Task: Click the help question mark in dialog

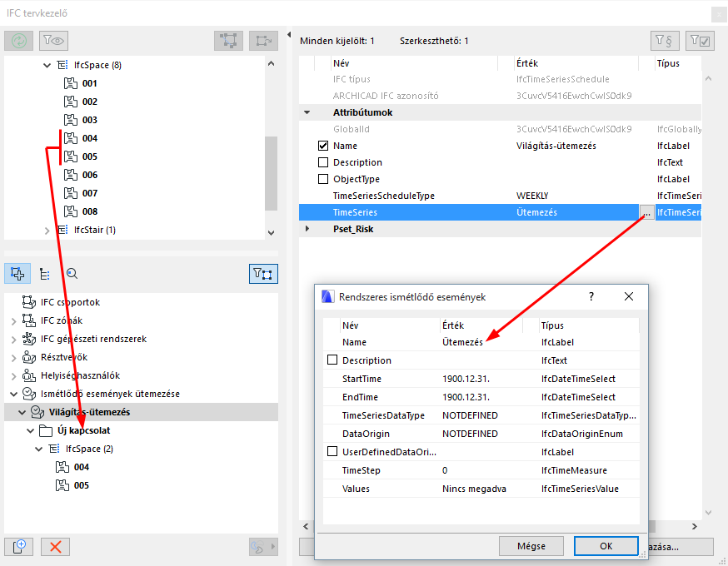Action: [591, 296]
